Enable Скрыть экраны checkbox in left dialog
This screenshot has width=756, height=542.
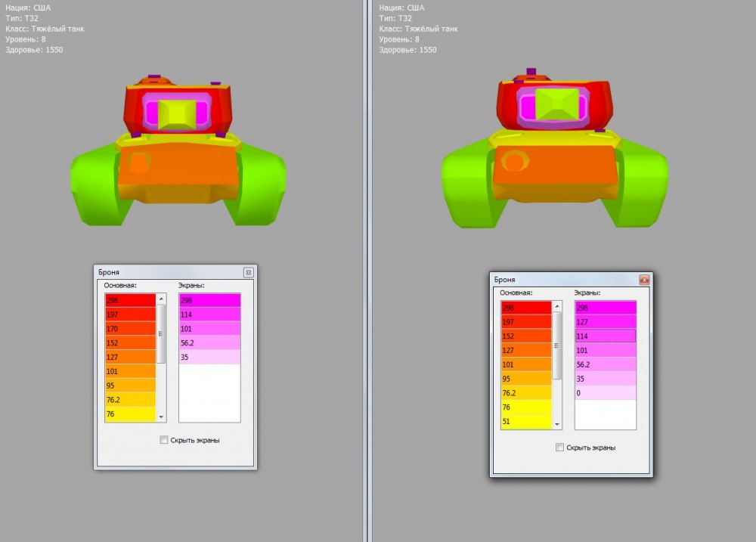(x=164, y=440)
